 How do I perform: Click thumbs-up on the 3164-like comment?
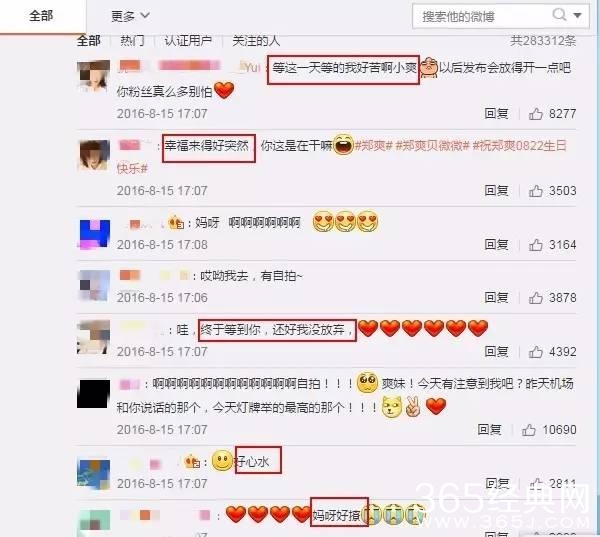coord(536,245)
